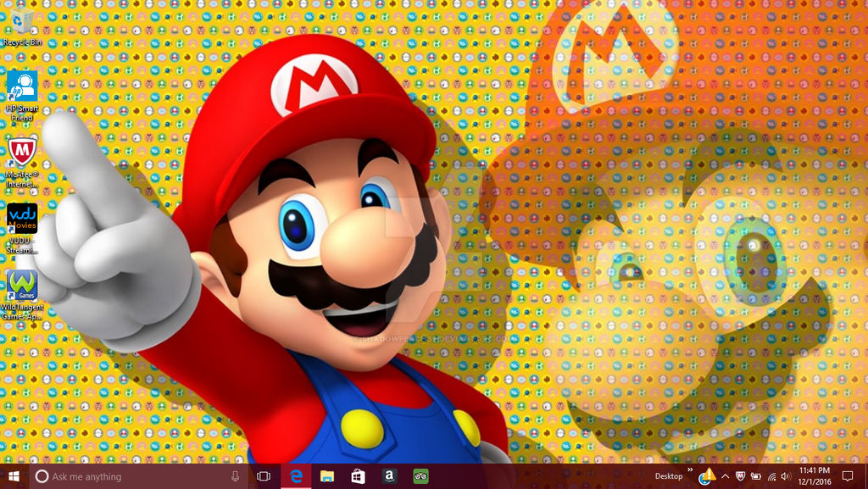The width and height of the screenshot is (868, 489).
Task: Click the Cortana circle icon
Action: [42, 476]
